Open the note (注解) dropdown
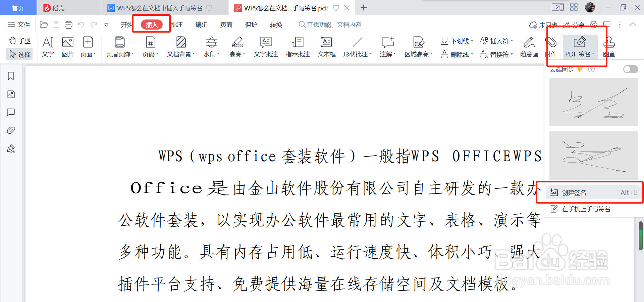644x302 pixels. point(388,47)
